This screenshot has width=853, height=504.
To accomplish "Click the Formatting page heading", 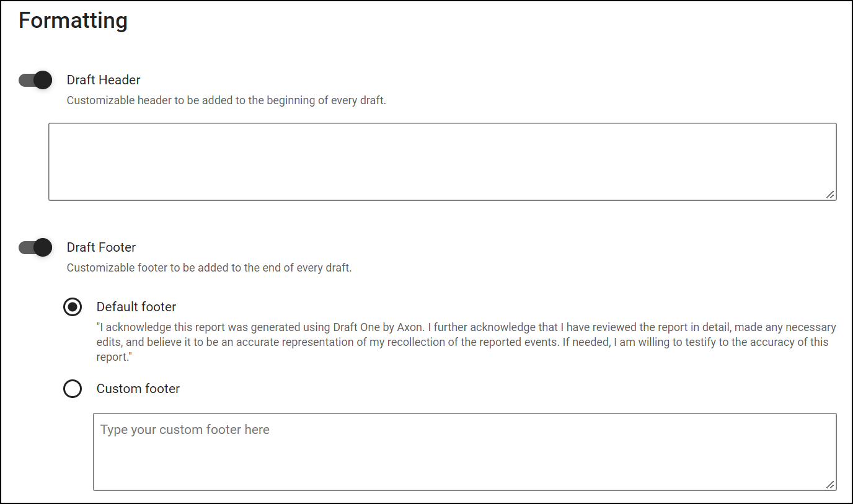I will pyautogui.click(x=73, y=20).
